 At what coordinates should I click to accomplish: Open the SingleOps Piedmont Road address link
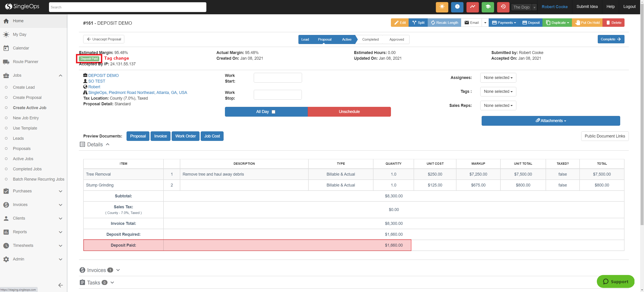pos(137,92)
